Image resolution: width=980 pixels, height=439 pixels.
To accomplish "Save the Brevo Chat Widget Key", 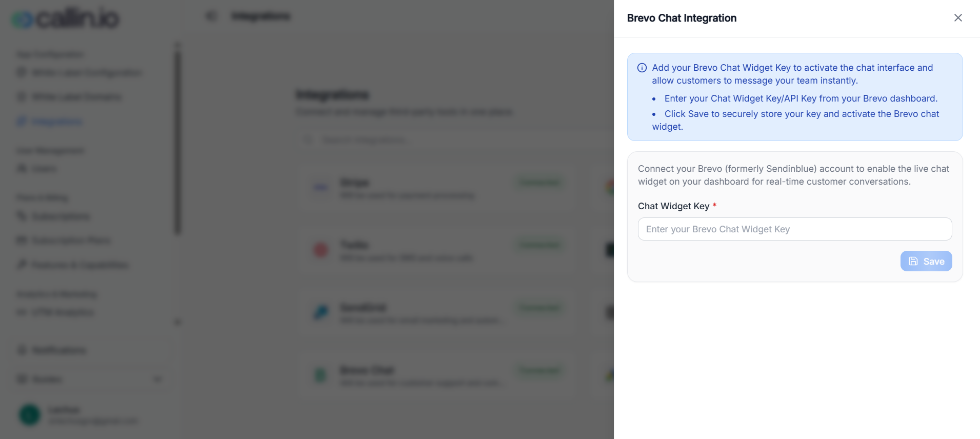I will pos(926,261).
